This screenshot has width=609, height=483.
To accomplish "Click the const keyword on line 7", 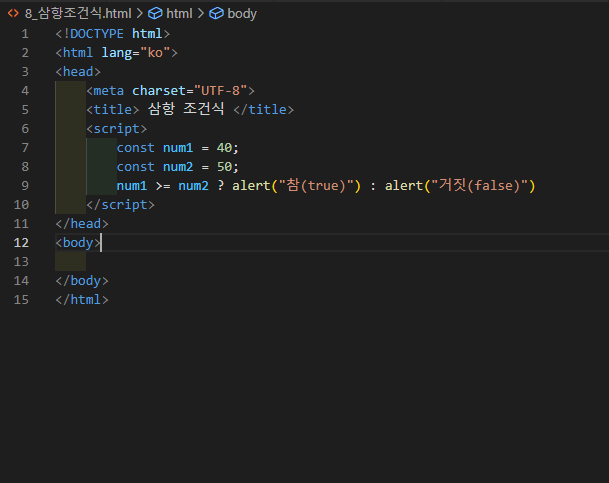I will (x=136, y=148).
